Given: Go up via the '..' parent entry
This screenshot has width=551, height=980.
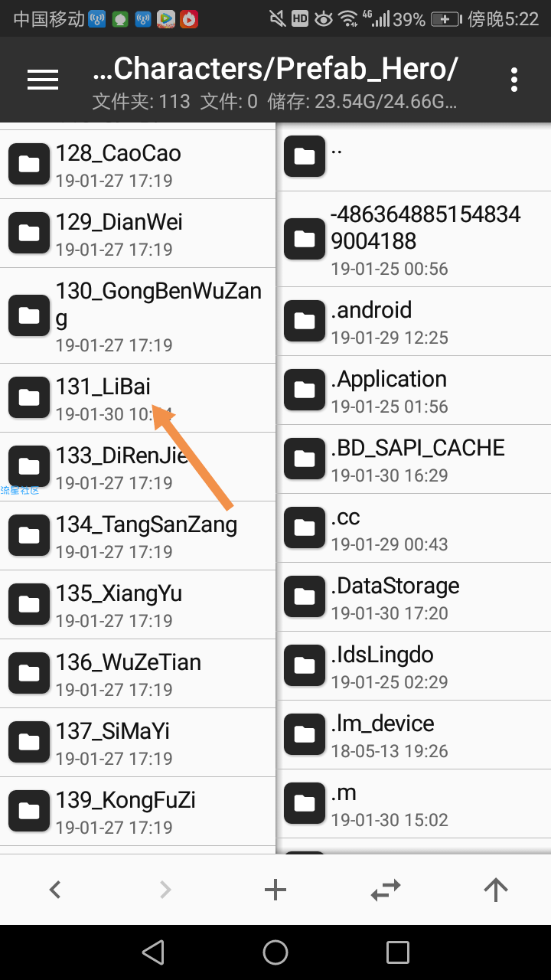Looking at the screenshot, I should [413, 157].
